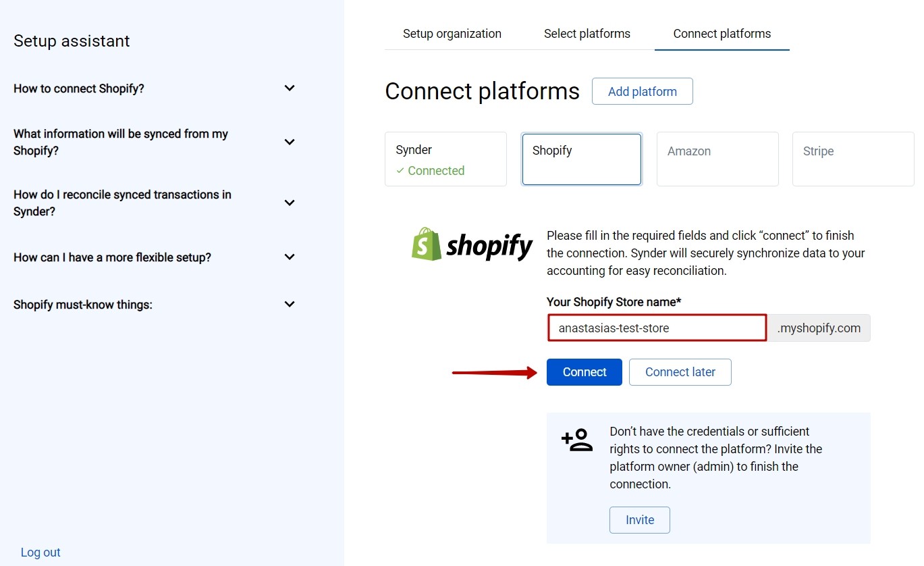Switch to the Select platforms tab
The width and height of the screenshot is (924, 566).
[x=587, y=34]
